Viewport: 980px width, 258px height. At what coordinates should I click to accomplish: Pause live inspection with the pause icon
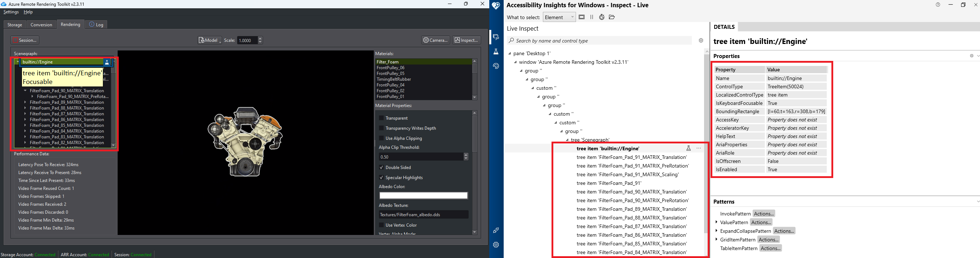tap(591, 17)
